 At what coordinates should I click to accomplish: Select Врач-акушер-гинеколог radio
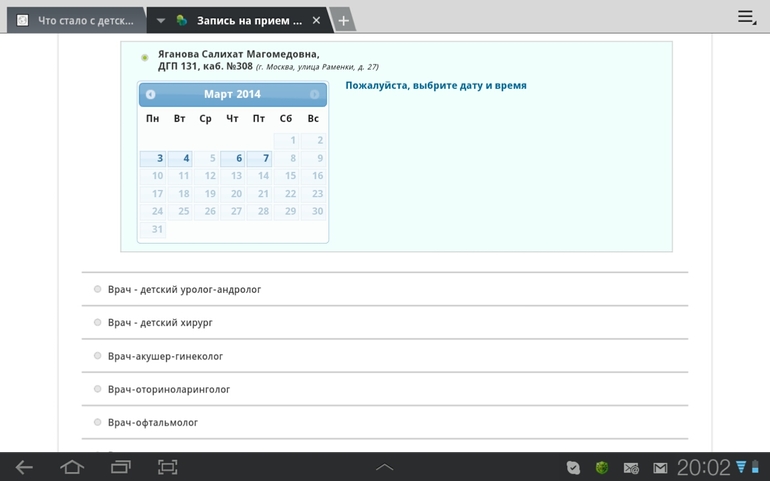pyautogui.click(x=98, y=356)
